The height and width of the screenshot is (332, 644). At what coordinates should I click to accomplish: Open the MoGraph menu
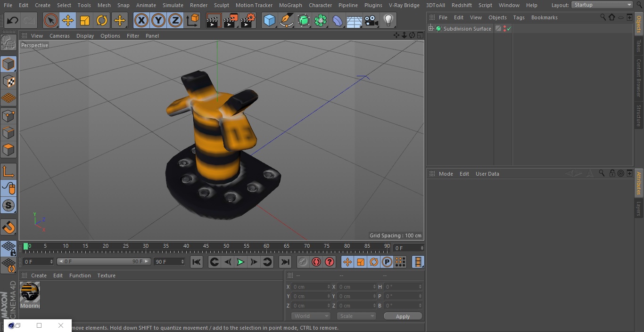[290, 5]
